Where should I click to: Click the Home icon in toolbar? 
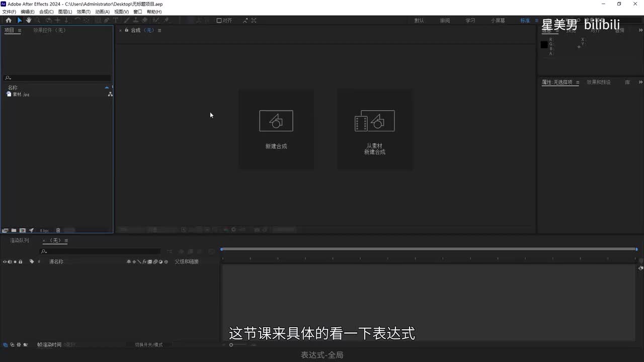pyautogui.click(x=9, y=20)
